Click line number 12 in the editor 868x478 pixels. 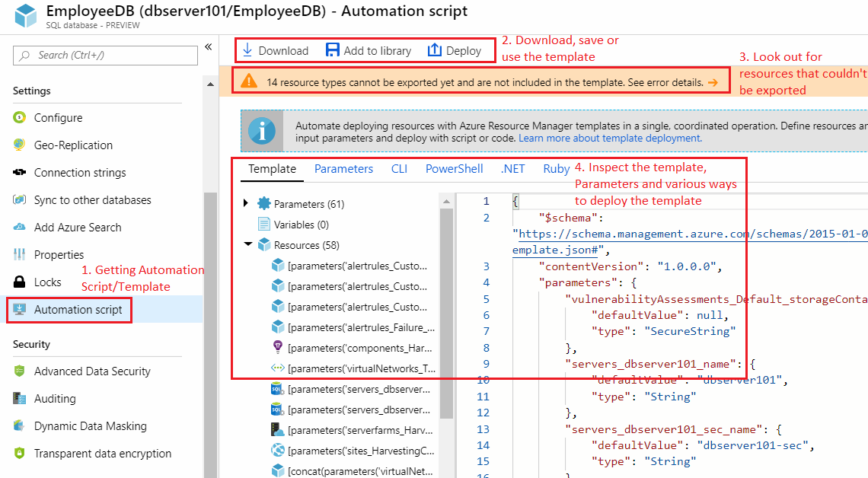(483, 413)
